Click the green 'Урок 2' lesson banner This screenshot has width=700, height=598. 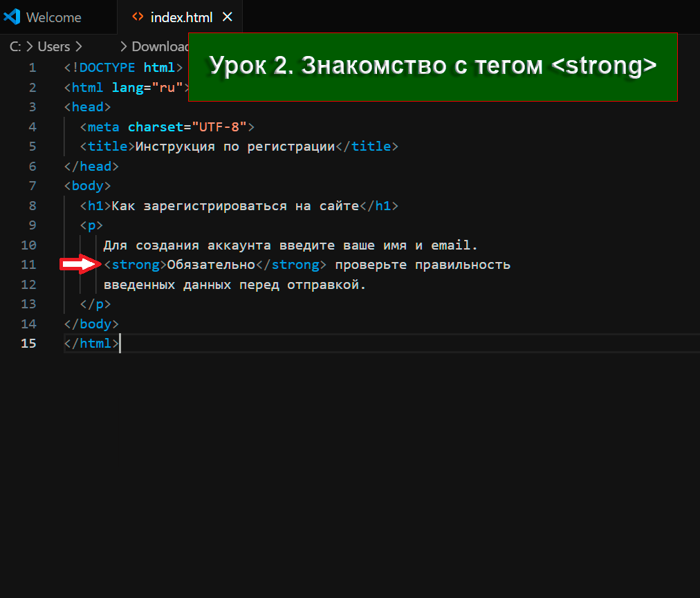[432, 66]
